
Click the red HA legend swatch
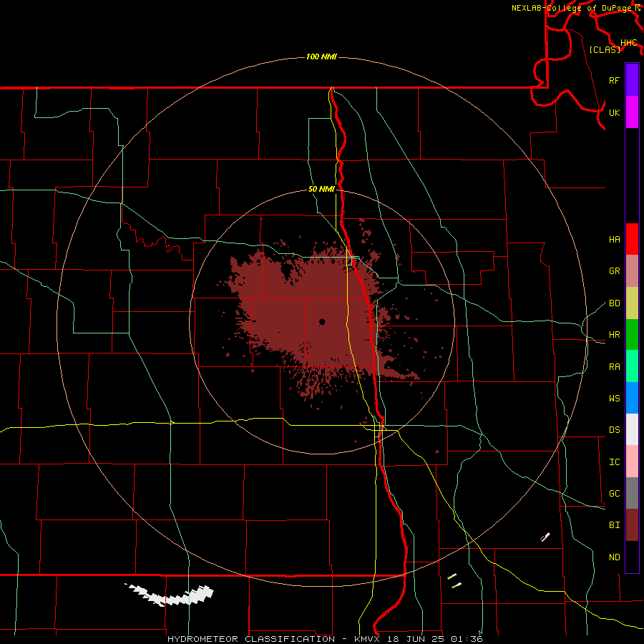click(x=632, y=239)
